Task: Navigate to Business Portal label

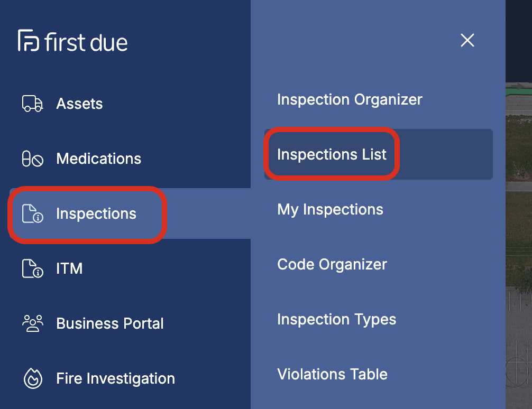Action: tap(110, 323)
